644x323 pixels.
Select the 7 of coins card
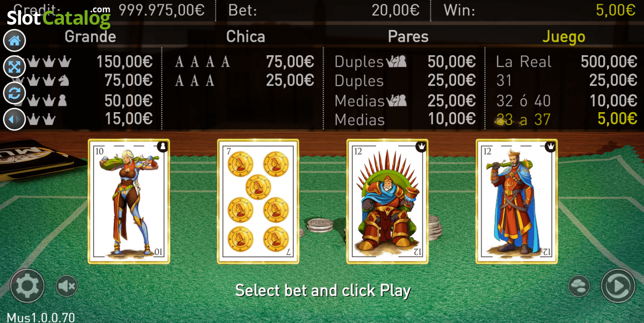coord(258,201)
